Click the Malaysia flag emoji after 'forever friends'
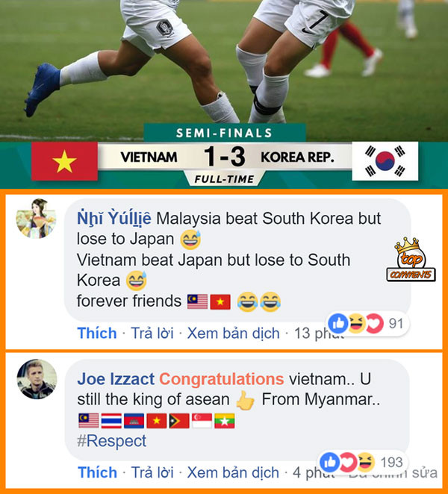 pyautogui.click(x=197, y=301)
